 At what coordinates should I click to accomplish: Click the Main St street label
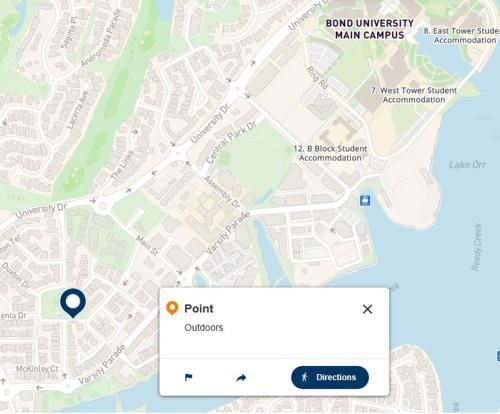coord(147,246)
